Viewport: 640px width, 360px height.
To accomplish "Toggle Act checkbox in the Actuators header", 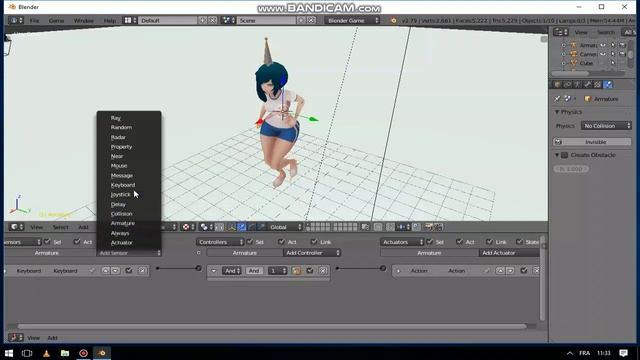I will (x=460, y=242).
